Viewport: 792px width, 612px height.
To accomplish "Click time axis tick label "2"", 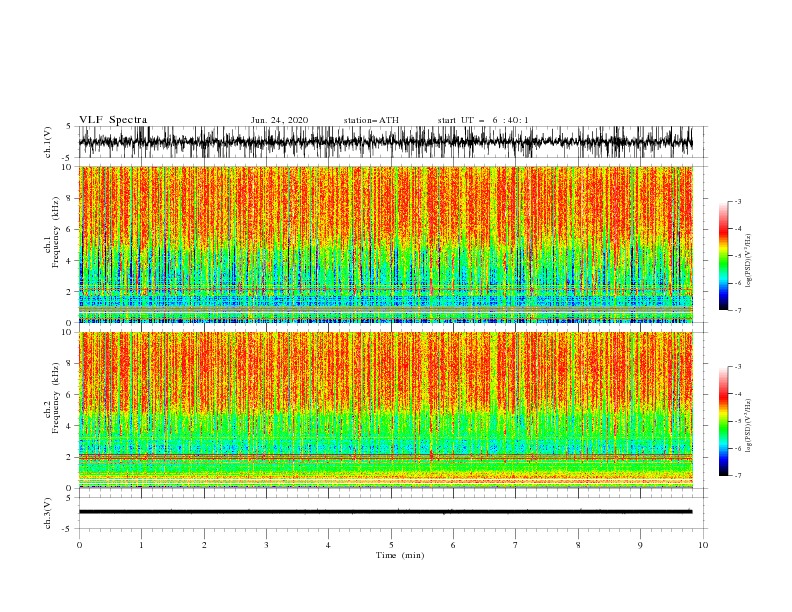I will [204, 545].
